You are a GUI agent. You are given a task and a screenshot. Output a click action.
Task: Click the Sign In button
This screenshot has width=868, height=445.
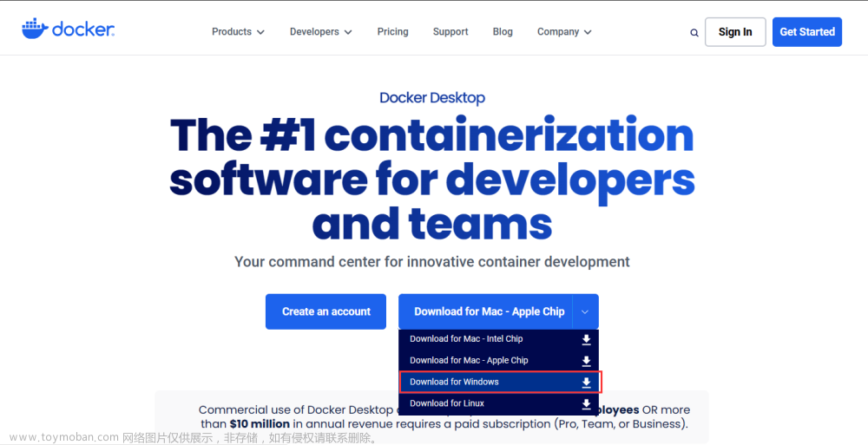735,31
